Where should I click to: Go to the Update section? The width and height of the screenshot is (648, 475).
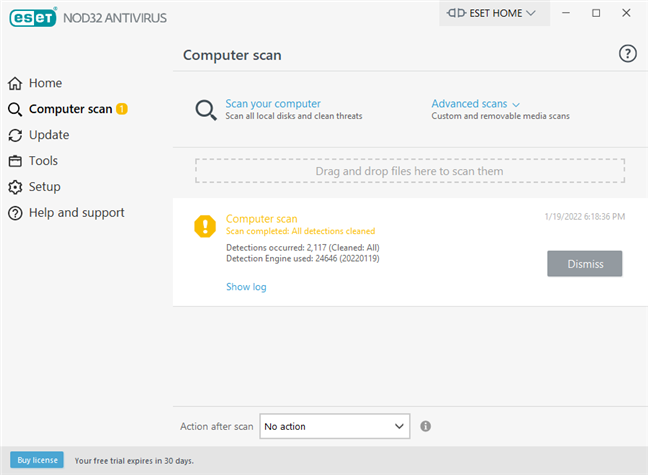click(49, 135)
